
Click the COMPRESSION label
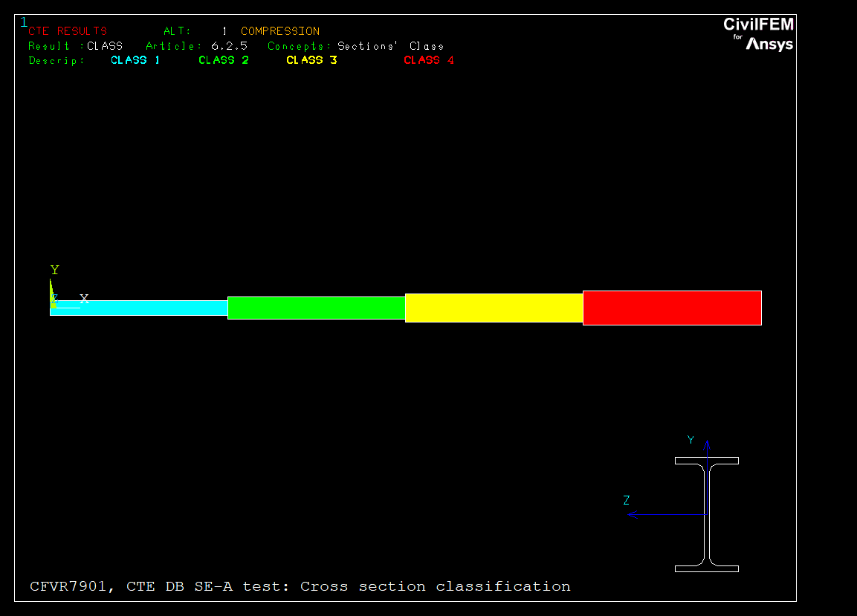point(280,31)
